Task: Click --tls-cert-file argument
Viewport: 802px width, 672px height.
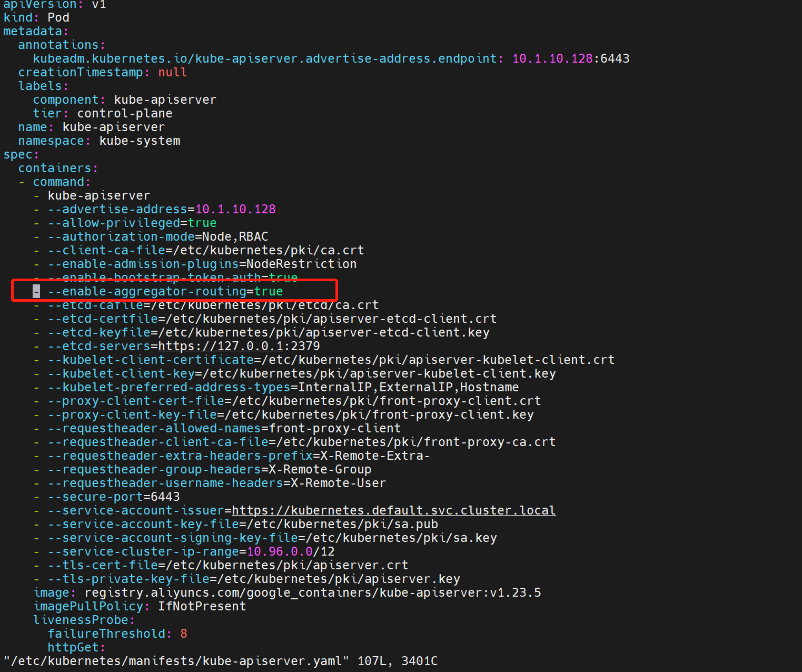Action: [228, 565]
